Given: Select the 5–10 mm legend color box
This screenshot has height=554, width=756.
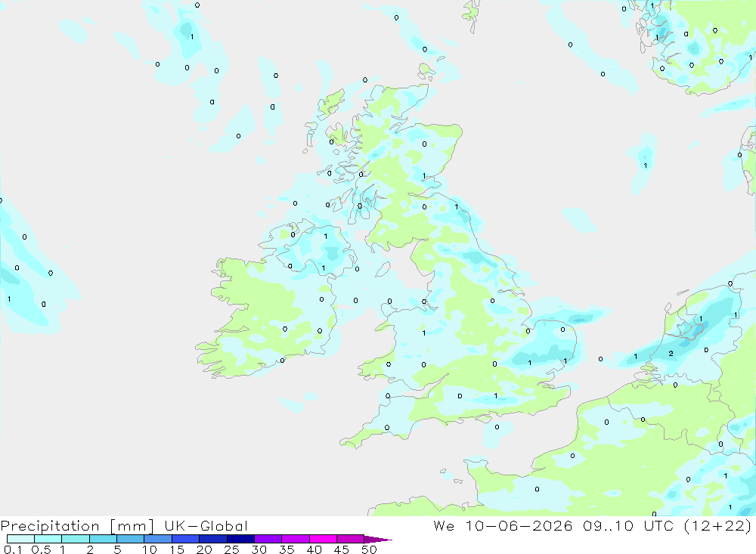Looking at the screenshot, I should point(130,539).
